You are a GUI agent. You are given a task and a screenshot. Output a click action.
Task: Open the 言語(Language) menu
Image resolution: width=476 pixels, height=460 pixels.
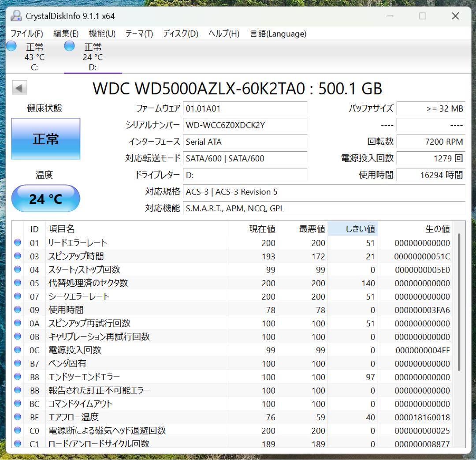point(277,34)
